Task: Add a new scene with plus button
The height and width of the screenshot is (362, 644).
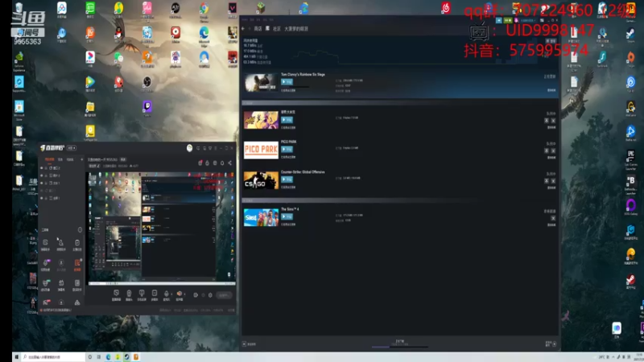Action: (82, 159)
